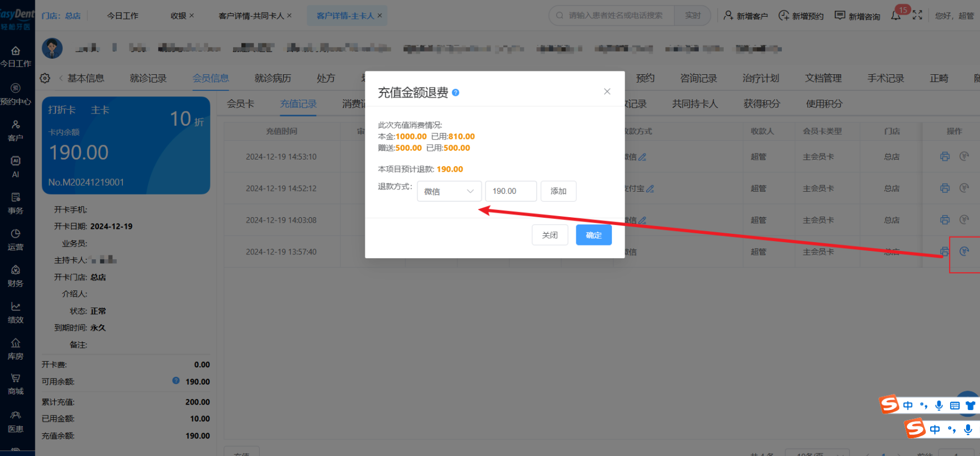The width and height of the screenshot is (980, 456).
Task: Open 医患 sidebar section
Action: click(16, 422)
